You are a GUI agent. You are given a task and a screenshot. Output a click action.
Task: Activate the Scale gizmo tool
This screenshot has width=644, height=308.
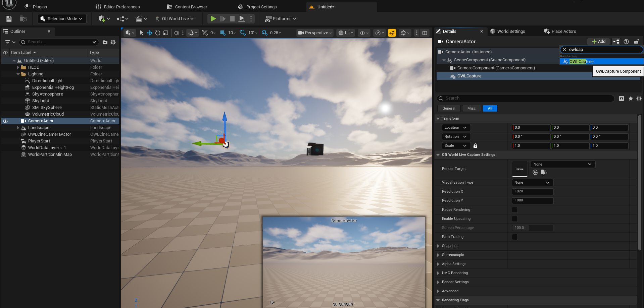pyautogui.click(x=166, y=33)
